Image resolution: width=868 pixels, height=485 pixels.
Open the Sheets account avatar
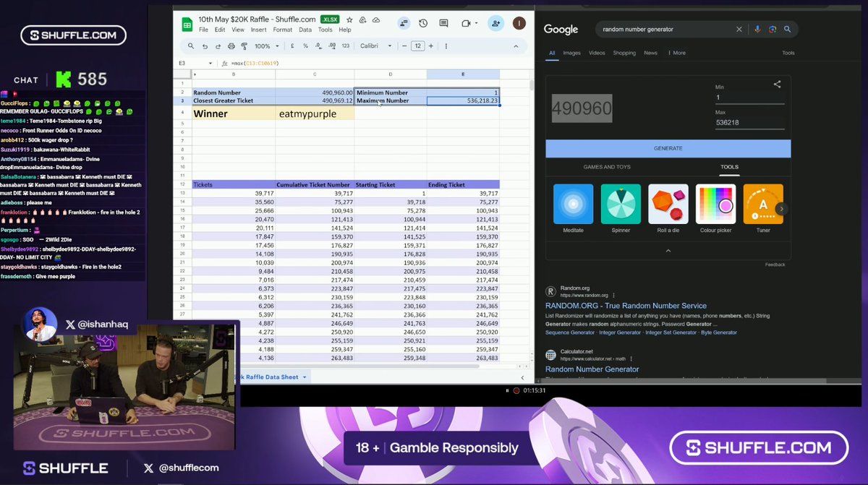tap(518, 24)
